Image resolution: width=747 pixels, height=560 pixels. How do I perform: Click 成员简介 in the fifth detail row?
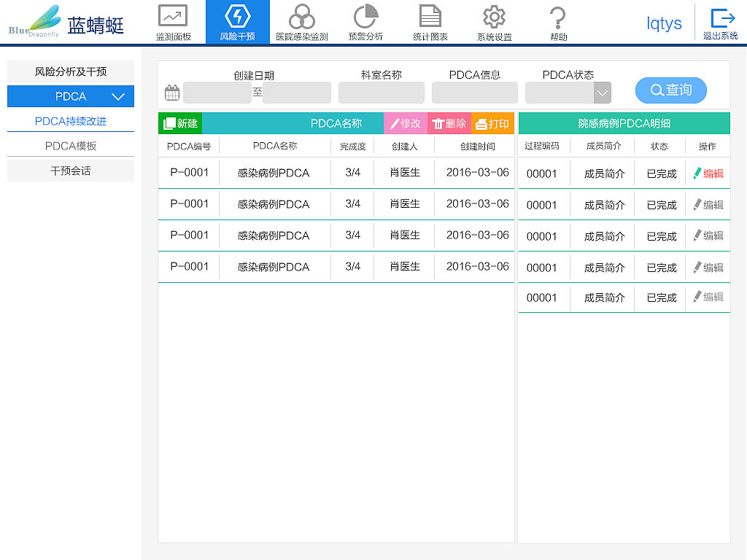click(x=604, y=297)
